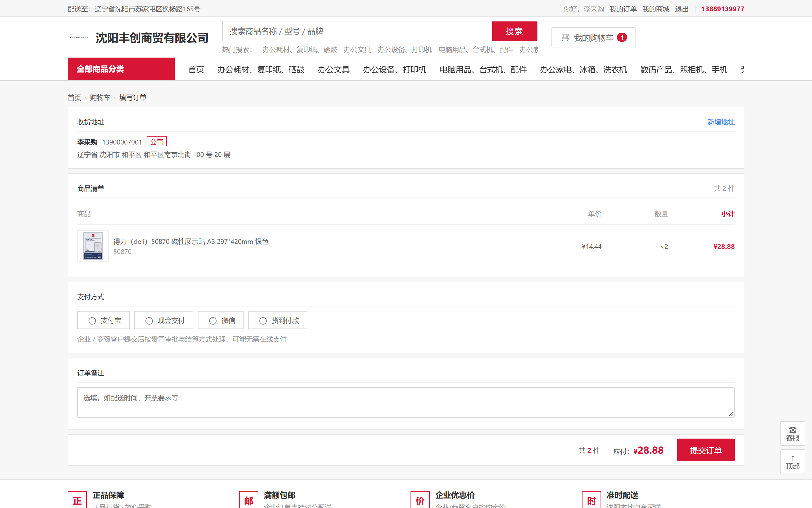Click the red 搜索 button
The height and width of the screenshot is (508, 812).
(x=514, y=31)
